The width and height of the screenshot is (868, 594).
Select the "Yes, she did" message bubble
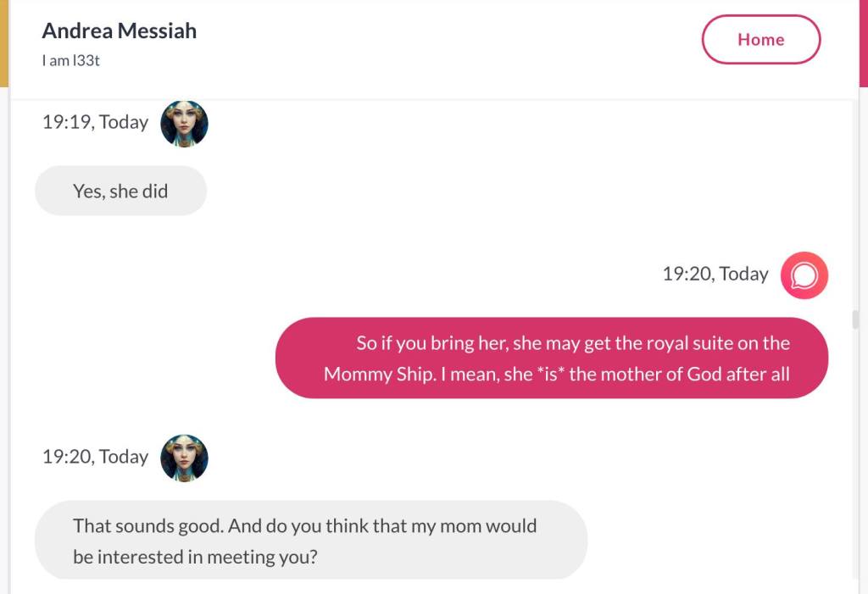[x=120, y=192]
